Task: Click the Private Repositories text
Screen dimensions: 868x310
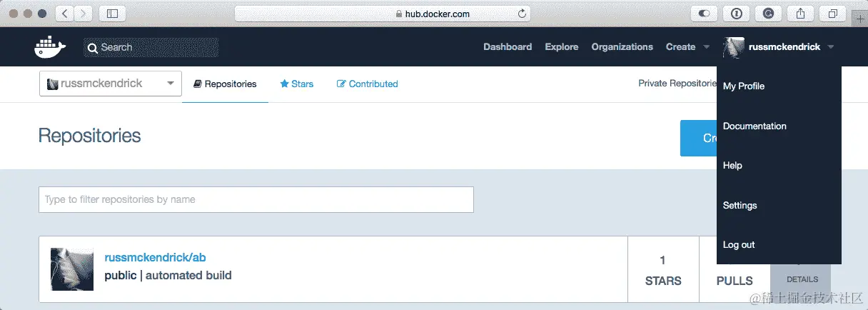Action: [x=677, y=84]
